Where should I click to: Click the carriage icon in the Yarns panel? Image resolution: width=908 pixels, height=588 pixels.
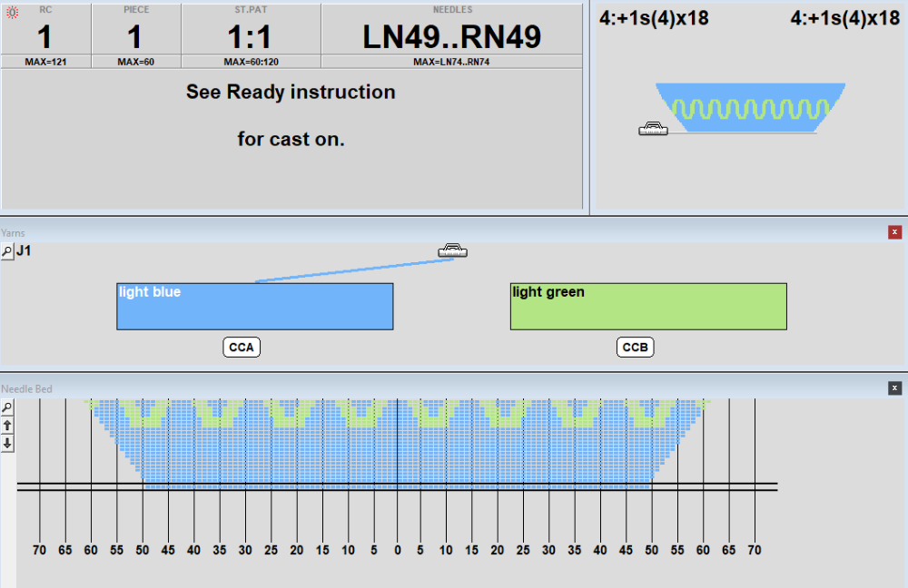coord(452,251)
